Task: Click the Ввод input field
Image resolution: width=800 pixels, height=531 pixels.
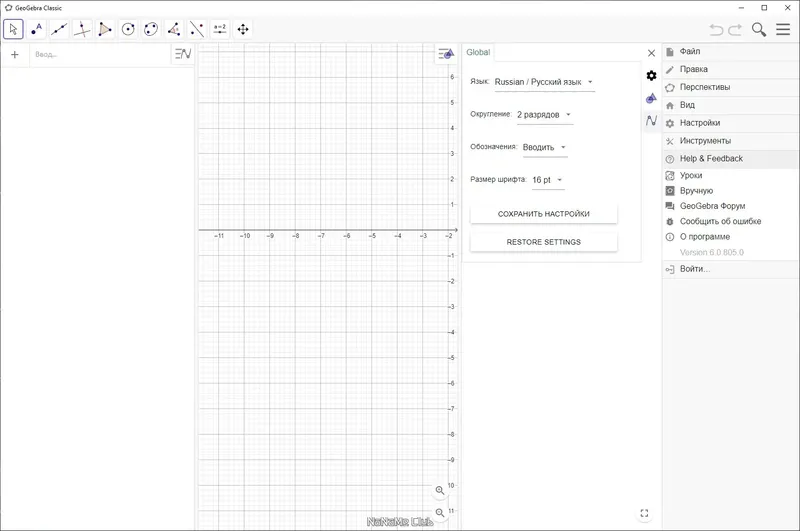Action: [x=99, y=55]
